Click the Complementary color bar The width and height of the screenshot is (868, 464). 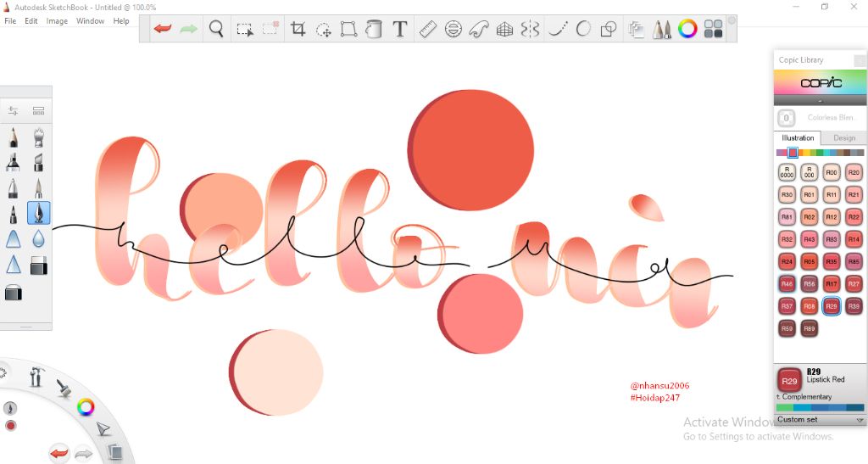tap(821, 407)
